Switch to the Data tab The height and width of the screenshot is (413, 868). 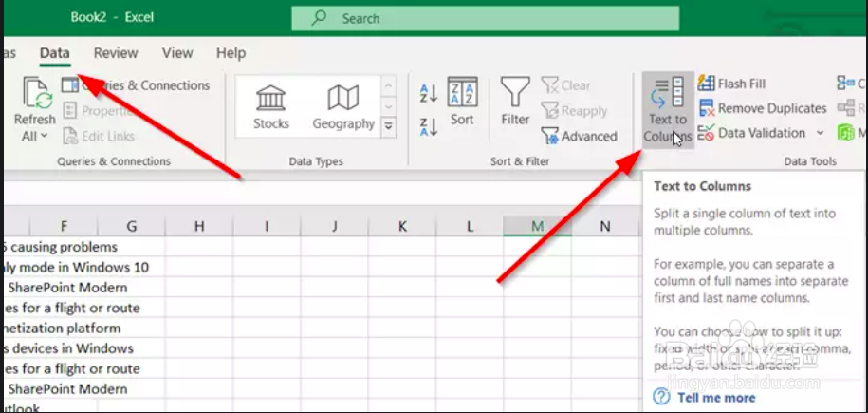coord(55,53)
